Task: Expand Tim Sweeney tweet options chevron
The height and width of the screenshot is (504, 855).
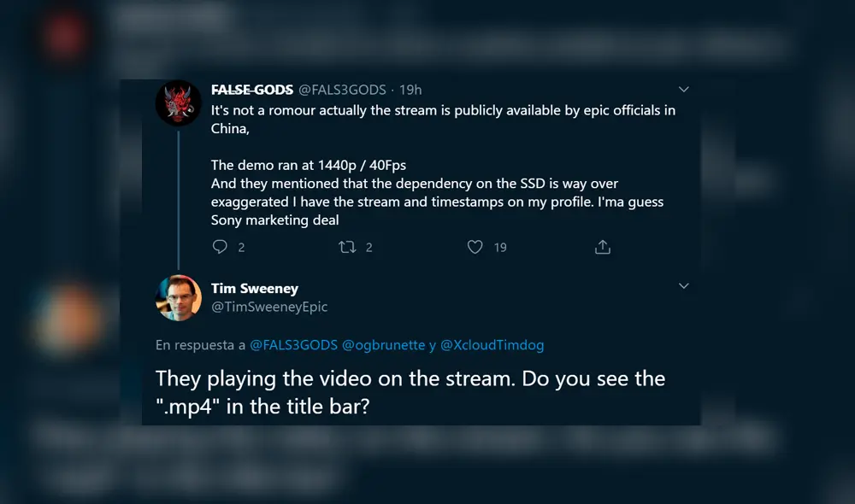Action: point(683,286)
